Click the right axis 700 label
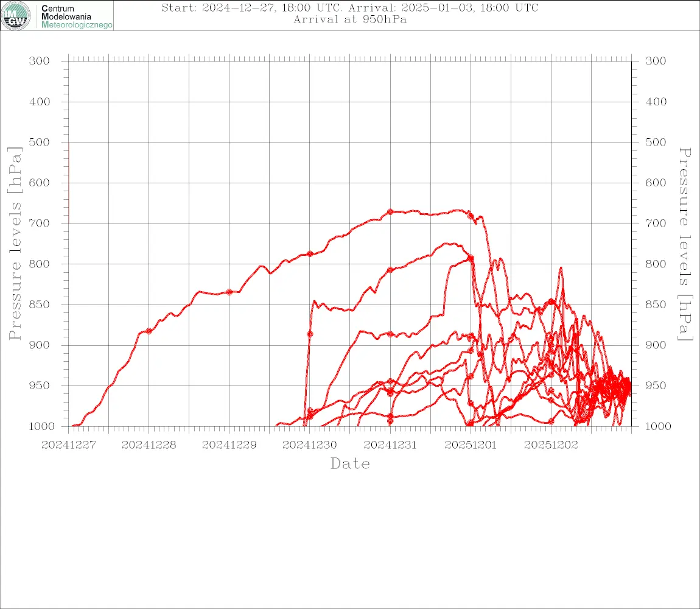700x609 pixels. pyautogui.click(x=656, y=223)
